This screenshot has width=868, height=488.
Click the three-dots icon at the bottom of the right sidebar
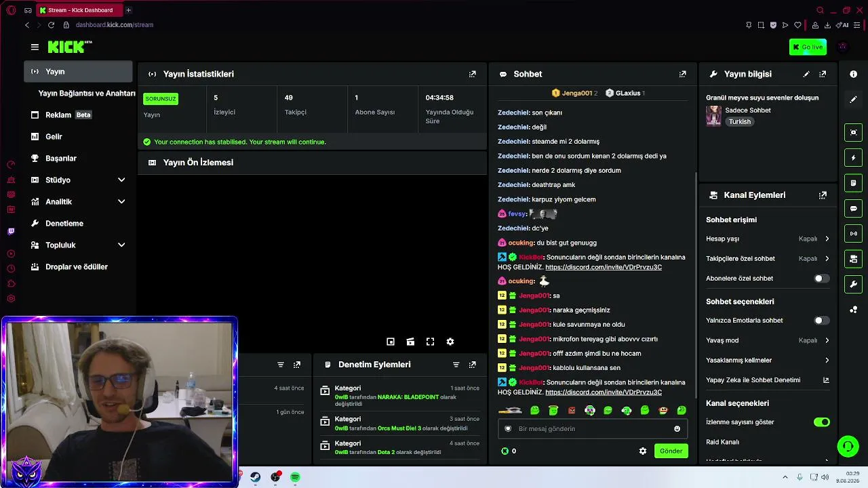pyautogui.click(x=854, y=310)
